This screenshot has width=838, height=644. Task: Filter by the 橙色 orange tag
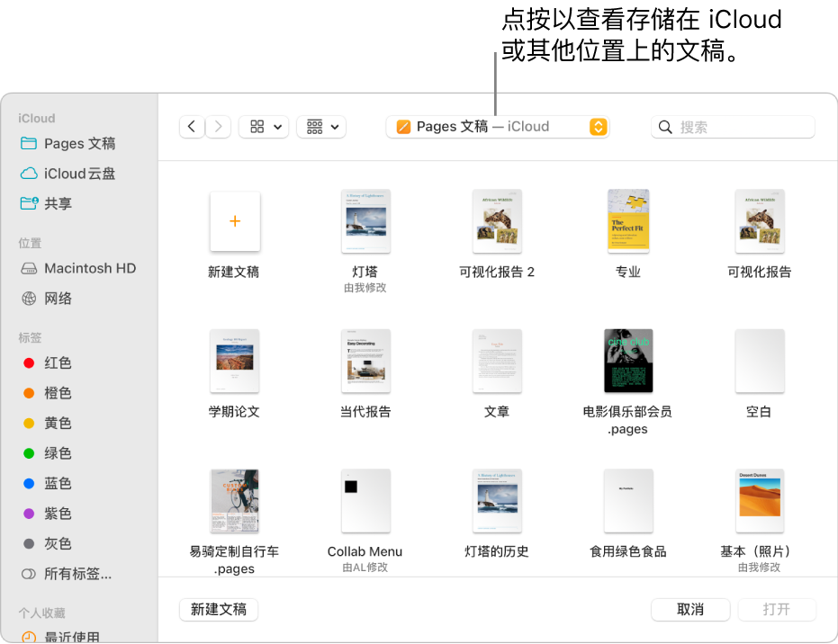pyautogui.click(x=48, y=393)
